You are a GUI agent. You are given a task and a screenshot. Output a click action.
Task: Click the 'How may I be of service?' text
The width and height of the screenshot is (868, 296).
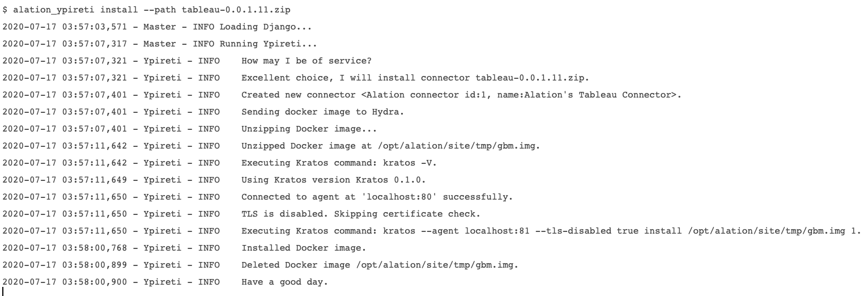307,61
